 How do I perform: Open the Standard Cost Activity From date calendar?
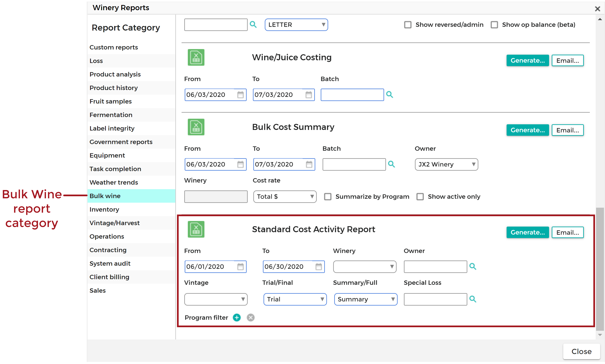point(240,267)
